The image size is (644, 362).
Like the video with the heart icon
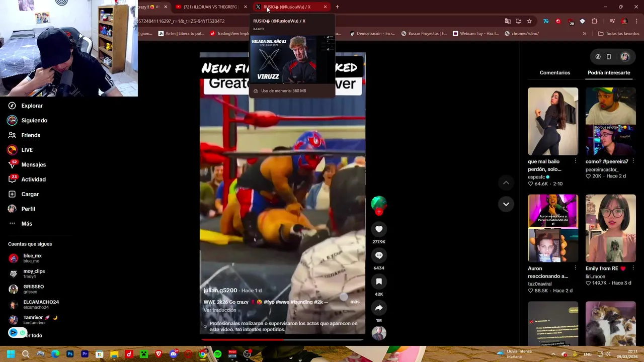[379, 229]
